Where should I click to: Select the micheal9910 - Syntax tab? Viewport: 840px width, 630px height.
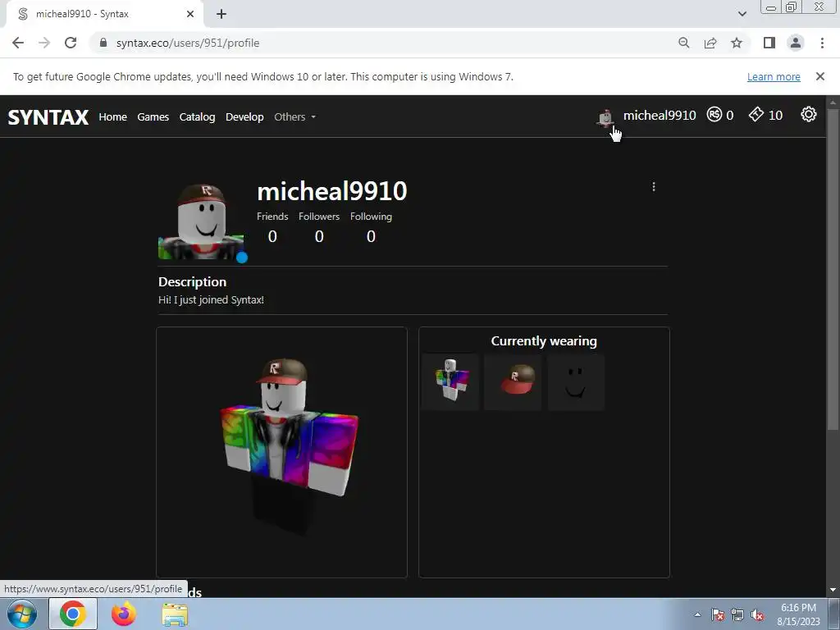tap(104, 15)
